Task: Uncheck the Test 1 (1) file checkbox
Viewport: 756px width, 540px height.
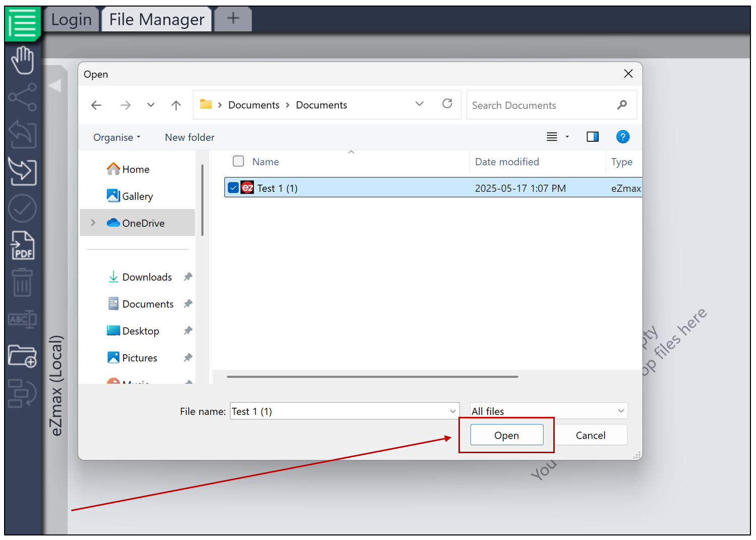Action: pos(233,188)
